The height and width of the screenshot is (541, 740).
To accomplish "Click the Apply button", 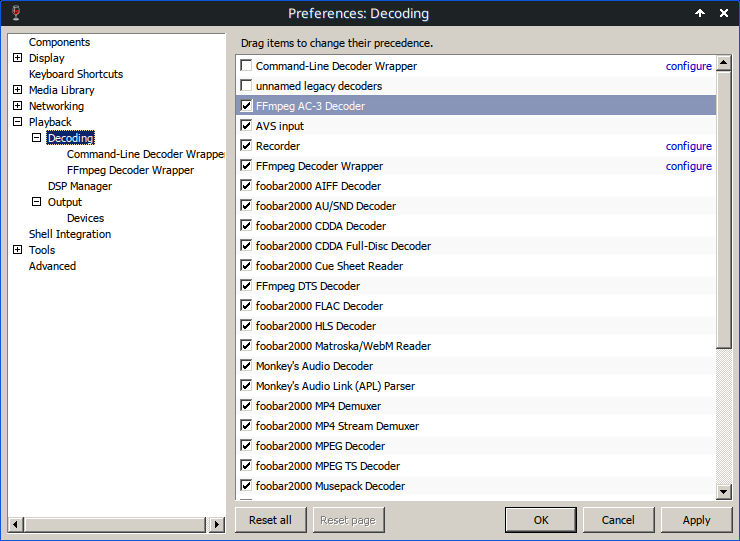I will (x=696, y=520).
